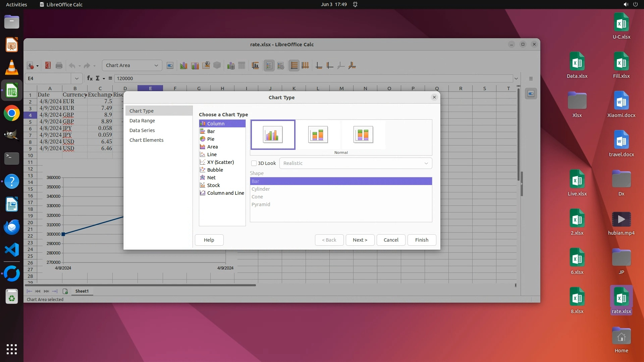
Task: Click the Next > button
Action: 360,240
